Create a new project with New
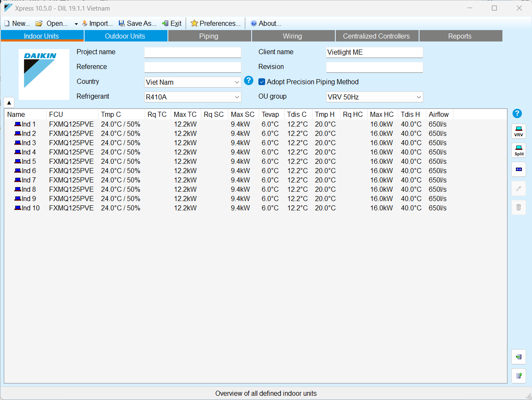Image resolution: width=532 pixels, height=400 pixels. tap(17, 24)
